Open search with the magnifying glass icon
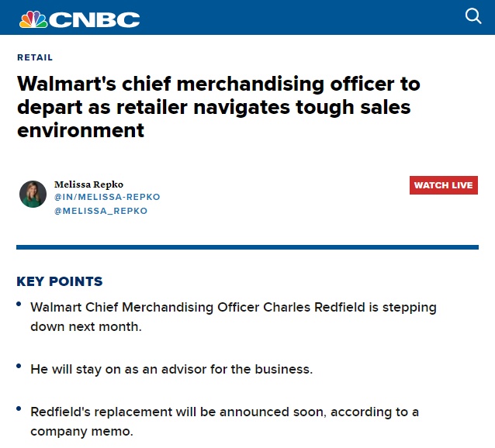 click(x=473, y=16)
